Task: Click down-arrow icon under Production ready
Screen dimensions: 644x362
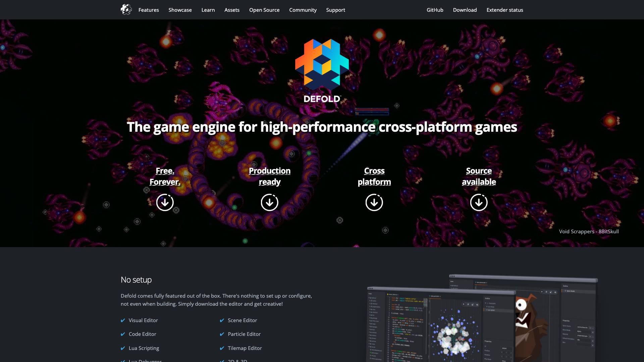Action: pyautogui.click(x=269, y=202)
